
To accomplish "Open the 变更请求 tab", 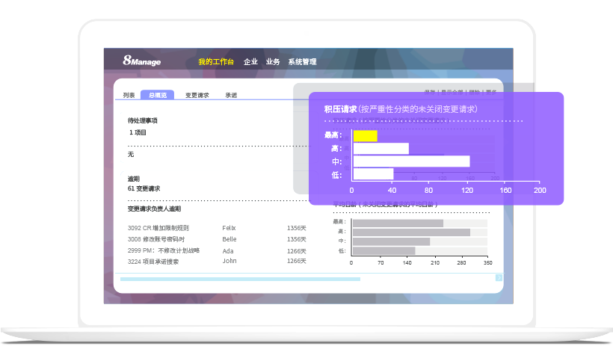I will (197, 95).
